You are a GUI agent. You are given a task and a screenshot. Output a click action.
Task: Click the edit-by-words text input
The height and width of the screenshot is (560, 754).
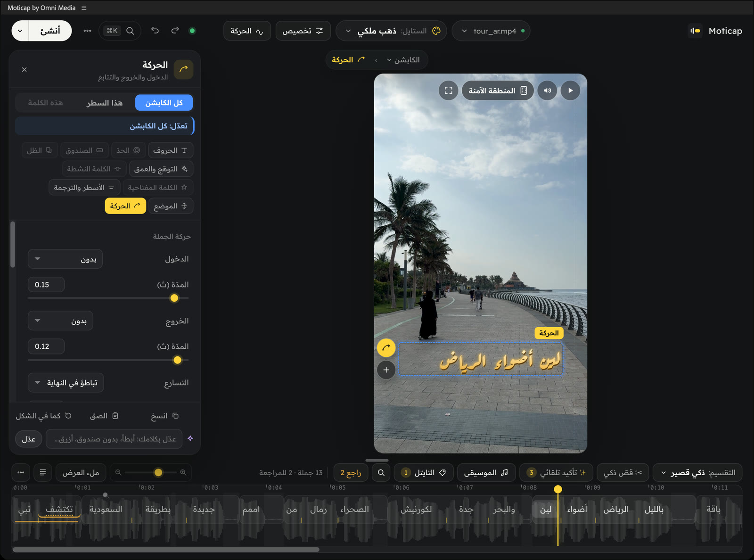[x=114, y=439]
